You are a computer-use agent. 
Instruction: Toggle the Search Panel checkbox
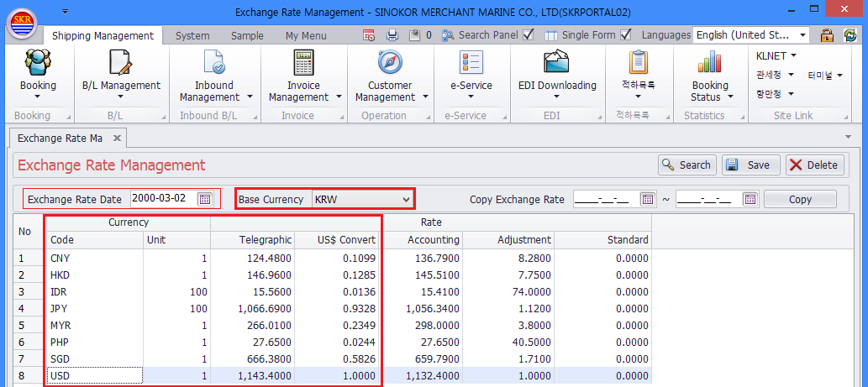click(x=528, y=35)
